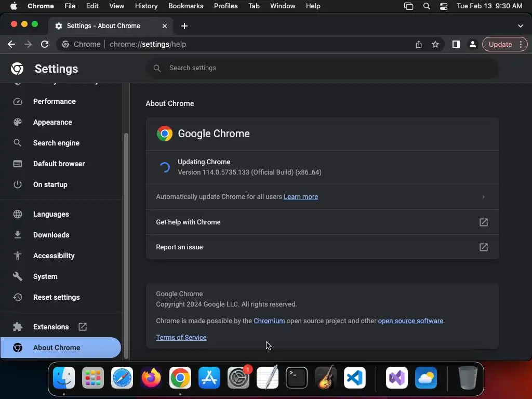Open Control Center in menu bar
Viewport: 532px width, 399px height.
(444, 6)
